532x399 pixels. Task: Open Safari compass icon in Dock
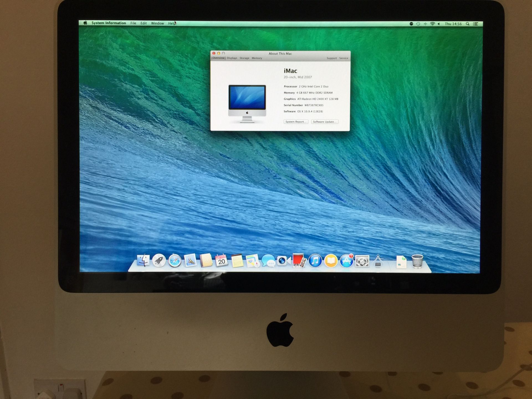pyautogui.click(x=175, y=260)
